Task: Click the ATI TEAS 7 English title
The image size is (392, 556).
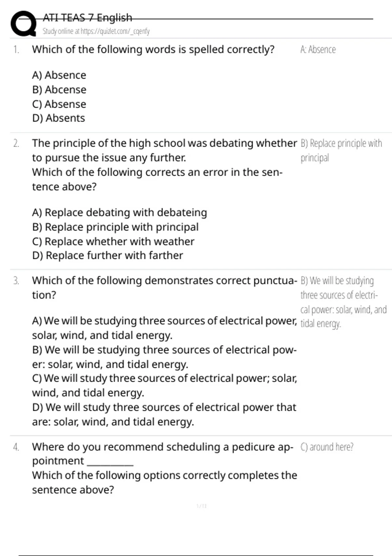Action: click(88, 18)
